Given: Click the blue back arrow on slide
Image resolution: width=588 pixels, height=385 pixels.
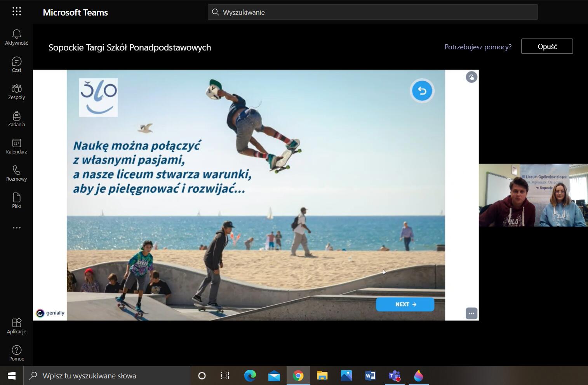Looking at the screenshot, I should (x=422, y=91).
